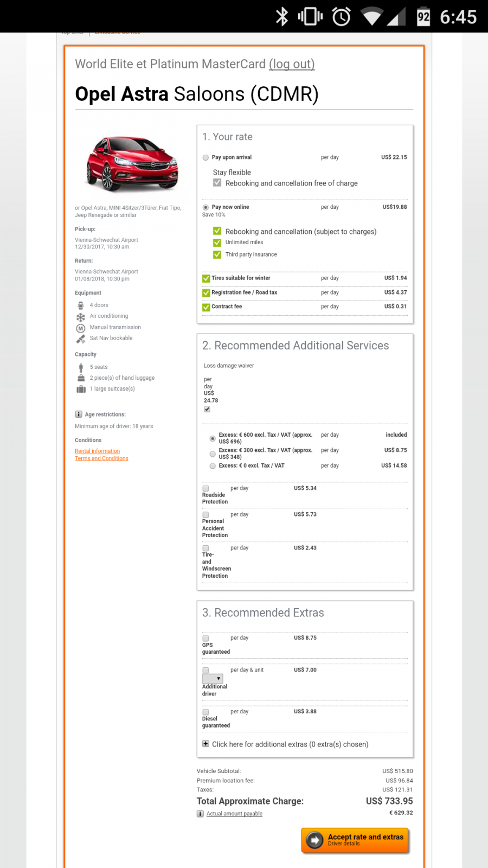Open the Rental information link
Viewport: 488px width, 868px height.
[x=98, y=451]
